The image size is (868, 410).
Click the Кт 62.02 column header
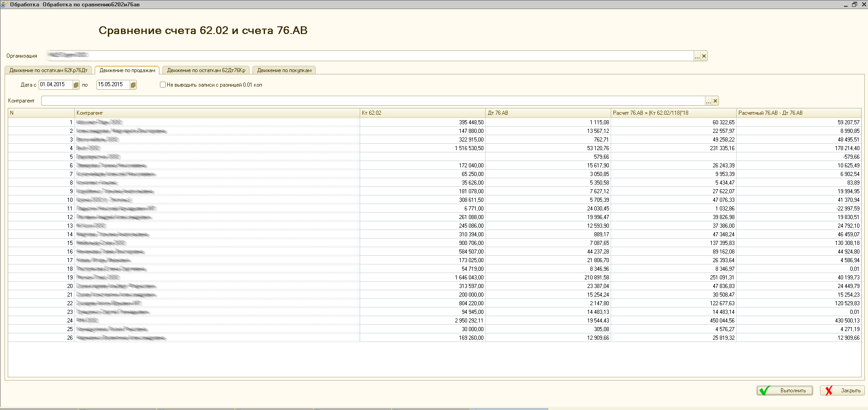(x=423, y=113)
